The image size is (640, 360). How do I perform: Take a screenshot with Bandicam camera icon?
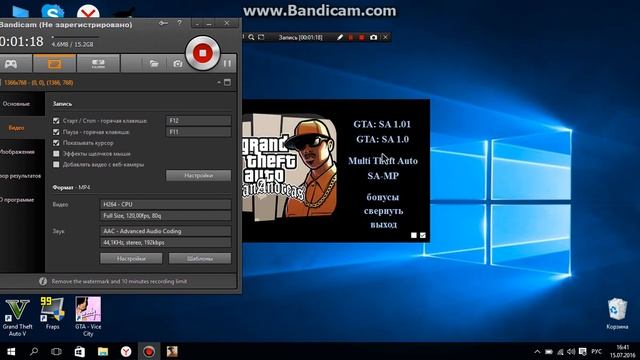point(178,64)
